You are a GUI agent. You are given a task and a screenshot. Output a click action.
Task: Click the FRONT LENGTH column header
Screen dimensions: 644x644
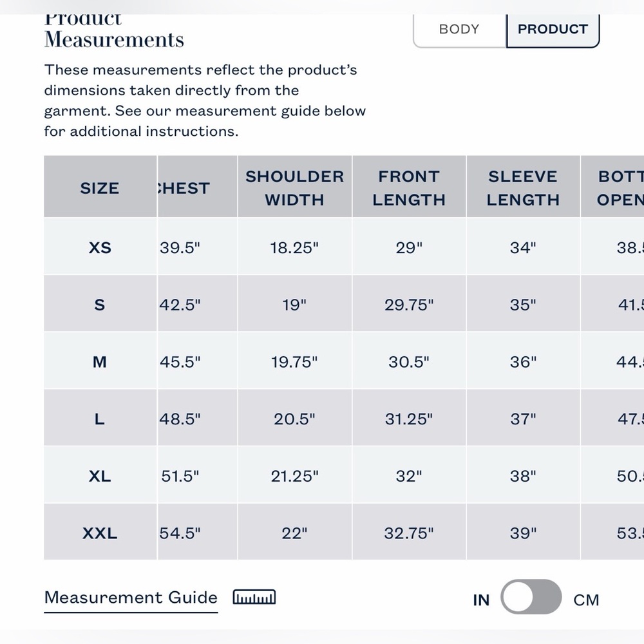pos(409,187)
